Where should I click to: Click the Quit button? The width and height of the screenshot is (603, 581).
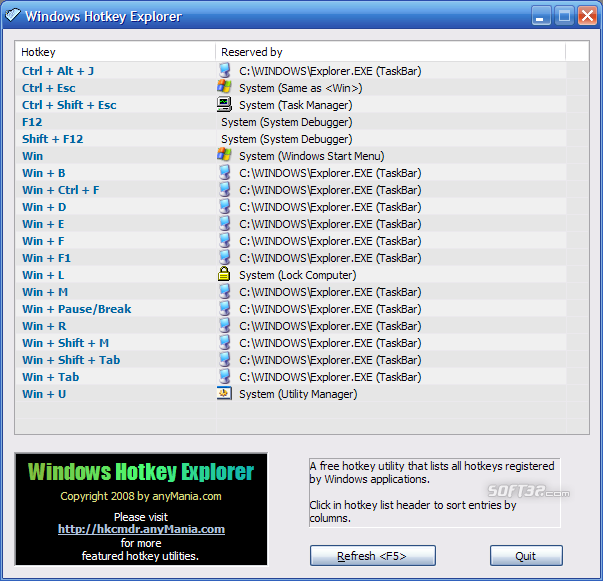pyautogui.click(x=526, y=556)
